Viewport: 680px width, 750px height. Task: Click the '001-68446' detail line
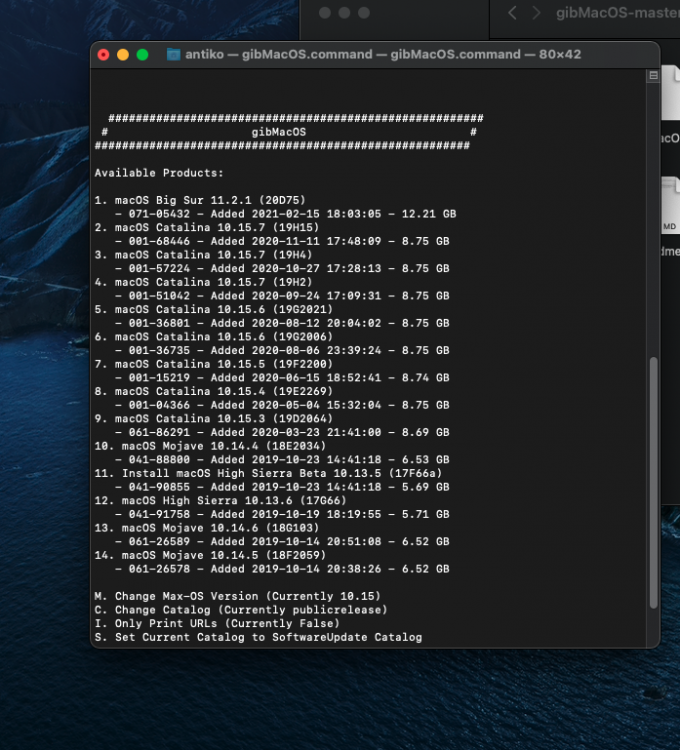tap(282, 241)
